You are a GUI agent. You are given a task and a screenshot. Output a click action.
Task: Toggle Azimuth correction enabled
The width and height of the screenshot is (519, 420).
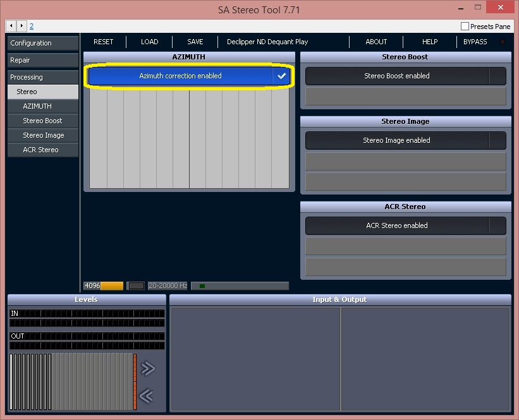tap(189, 76)
